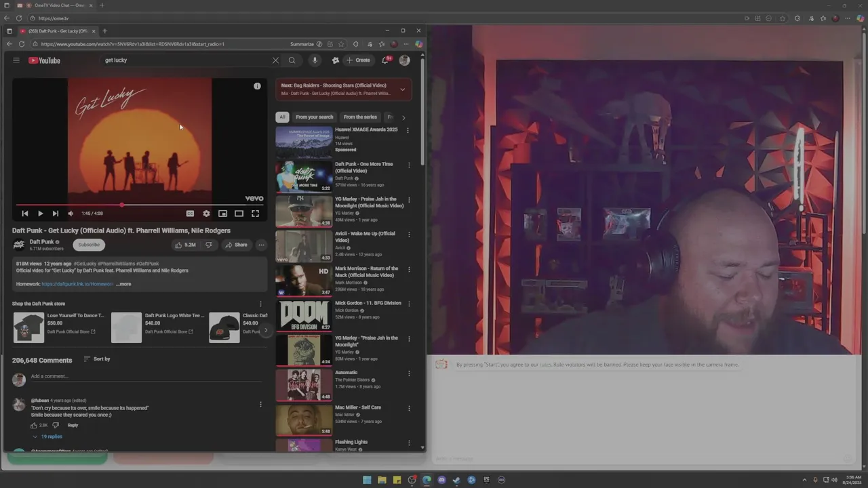Open options for Avicii Wake Me Up
The width and height of the screenshot is (868, 488).
click(408, 235)
